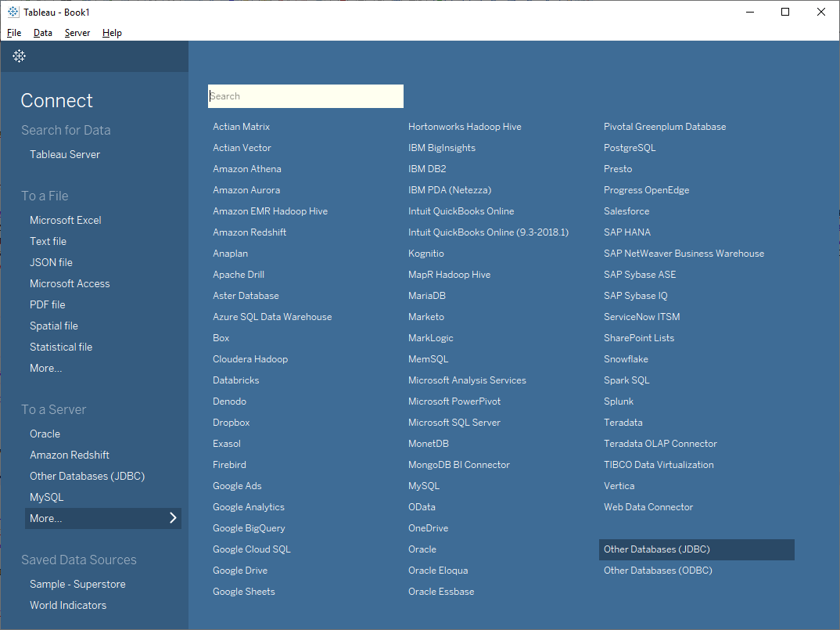The height and width of the screenshot is (630, 840).
Task: Select Anaplan connector
Action: click(231, 253)
